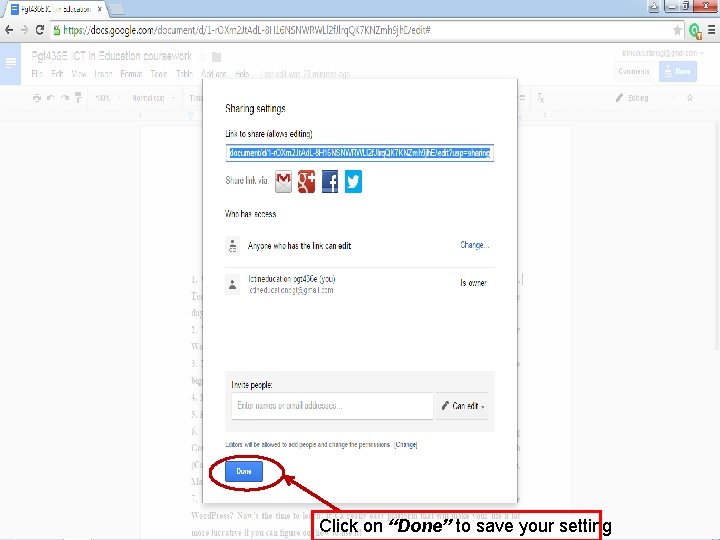
Task: Reload the page with refresh icon
Action: tap(40, 30)
